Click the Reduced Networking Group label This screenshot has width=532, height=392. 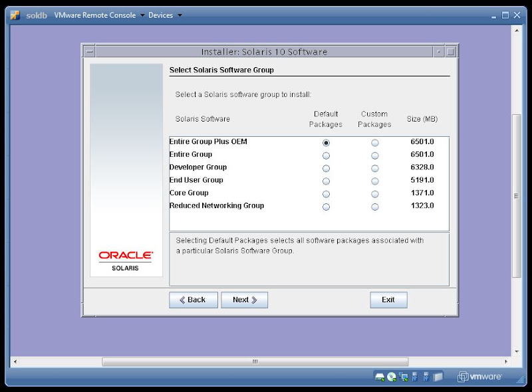tap(217, 206)
